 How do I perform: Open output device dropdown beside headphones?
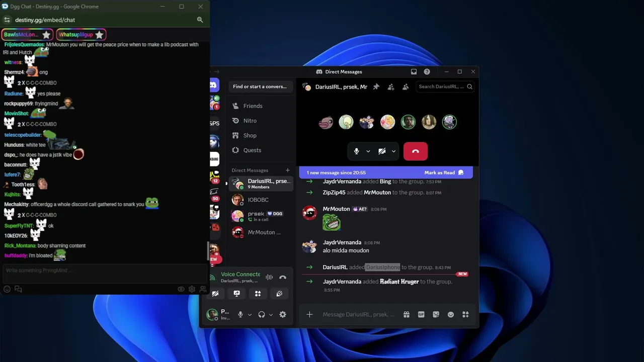pyautogui.click(x=271, y=315)
